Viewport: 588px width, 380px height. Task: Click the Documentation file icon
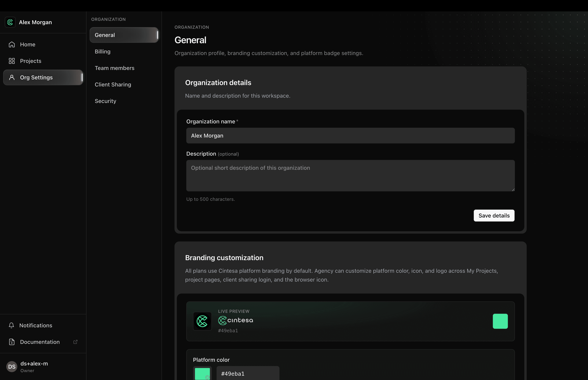pyautogui.click(x=12, y=342)
